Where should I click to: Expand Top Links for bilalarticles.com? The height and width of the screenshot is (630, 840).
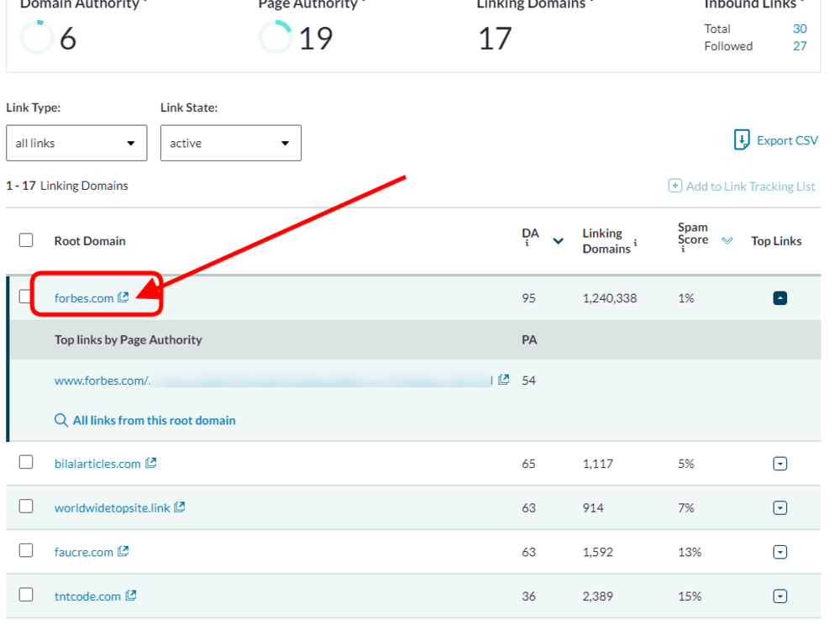coord(780,464)
